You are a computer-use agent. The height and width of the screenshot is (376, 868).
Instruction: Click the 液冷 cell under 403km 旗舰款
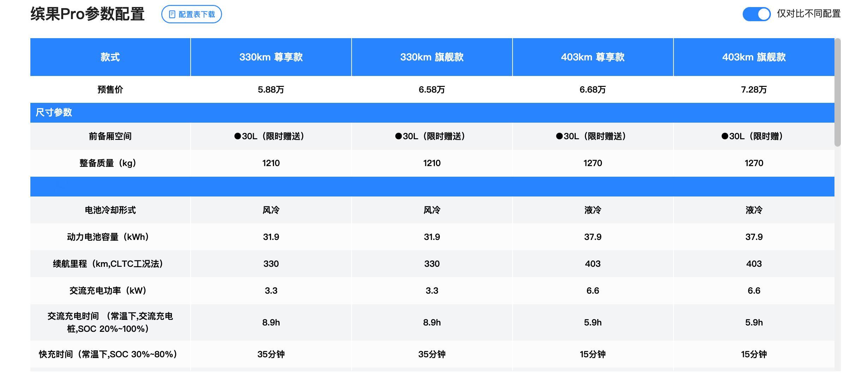pyautogui.click(x=754, y=210)
